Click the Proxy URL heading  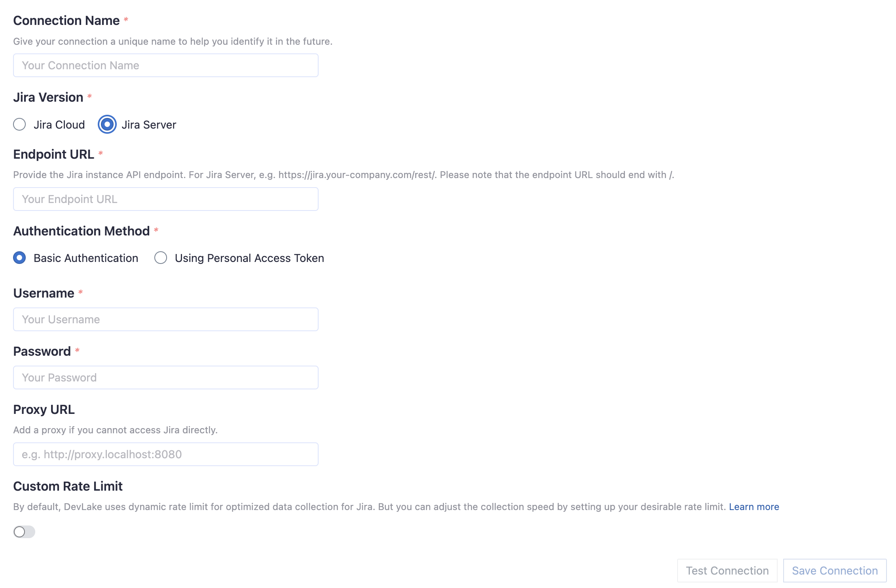(x=44, y=410)
